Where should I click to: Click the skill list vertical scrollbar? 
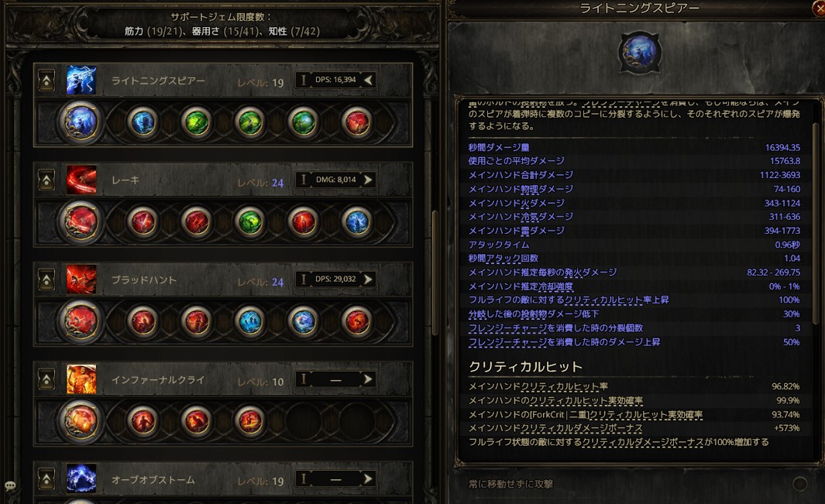click(x=435, y=273)
